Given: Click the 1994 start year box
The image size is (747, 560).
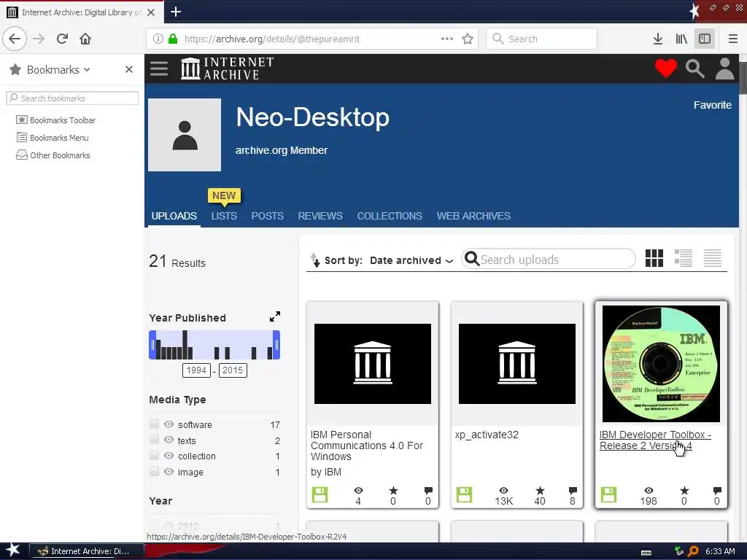Looking at the screenshot, I should click(x=196, y=370).
